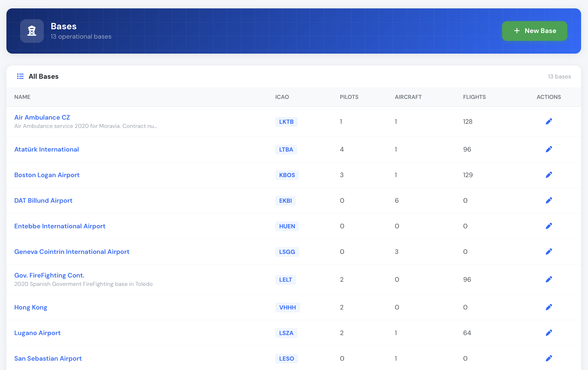Screen dimensions: 588x370
Task: Click the 129 flights value for Boston Logan
Action: (468, 175)
